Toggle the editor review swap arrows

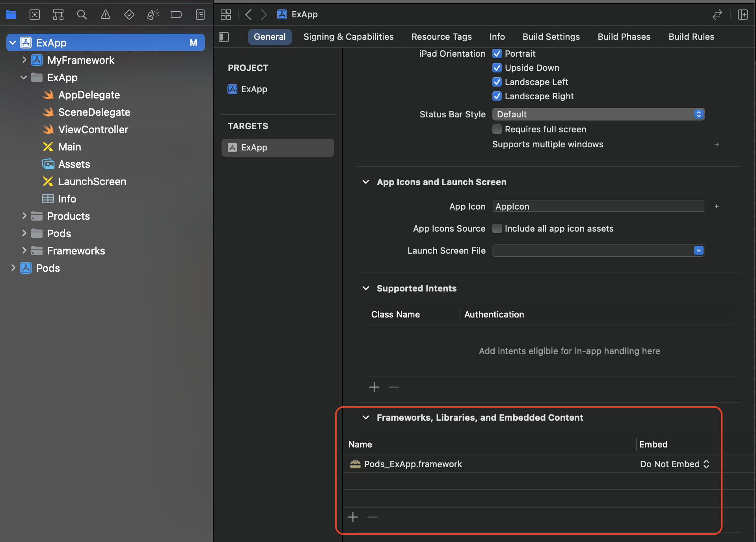[717, 15]
